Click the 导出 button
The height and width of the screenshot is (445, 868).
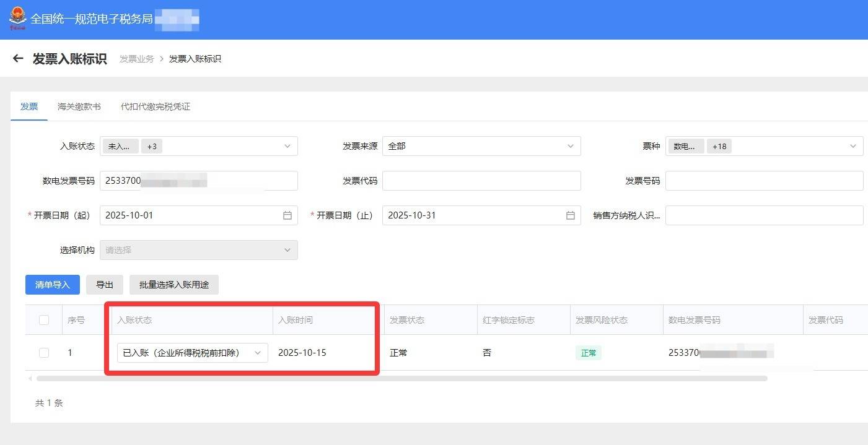105,285
